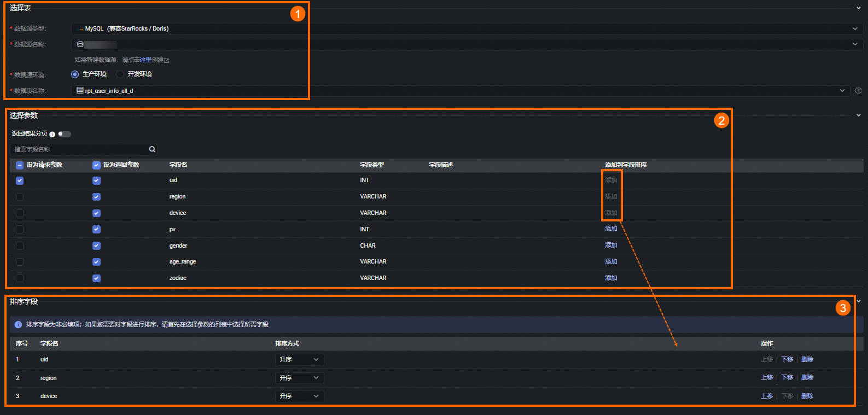Open 数据源名称 dropdown
The image size is (868, 415).
click(x=467, y=44)
